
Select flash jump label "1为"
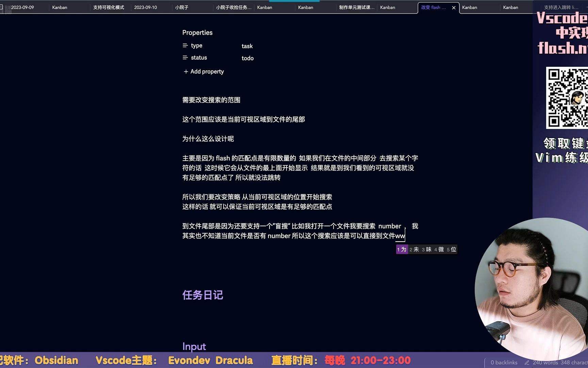click(x=402, y=249)
